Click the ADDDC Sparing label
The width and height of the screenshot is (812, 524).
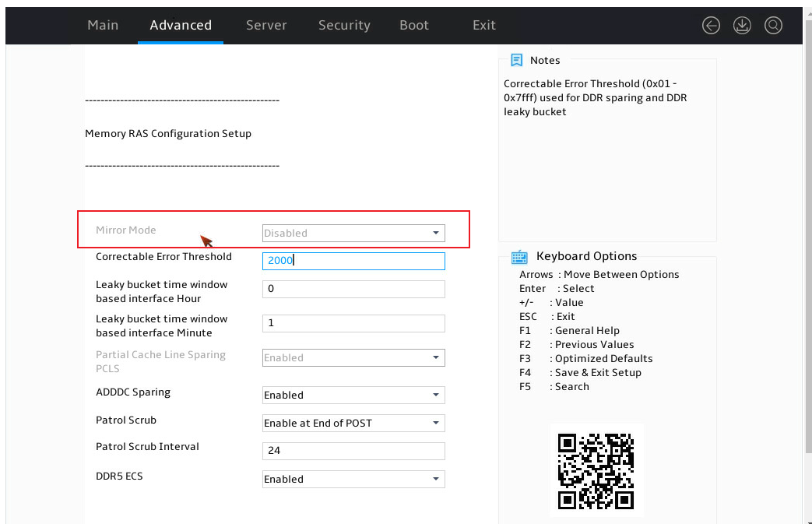133,392
